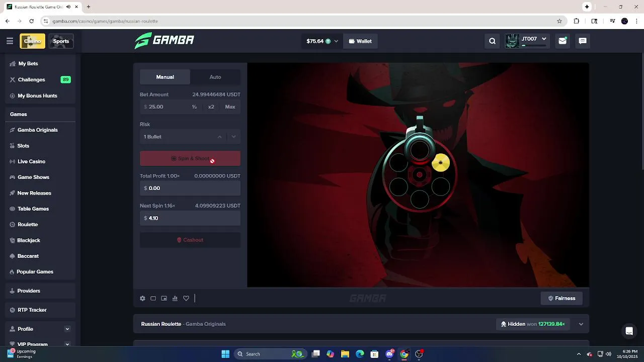Show live stats chart icon
Image resolution: width=644 pixels, height=362 pixels.
coord(175,298)
